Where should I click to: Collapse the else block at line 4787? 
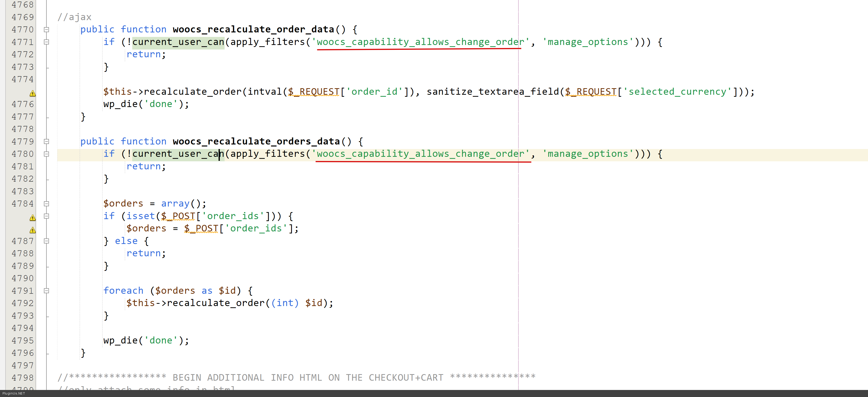[x=46, y=241]
